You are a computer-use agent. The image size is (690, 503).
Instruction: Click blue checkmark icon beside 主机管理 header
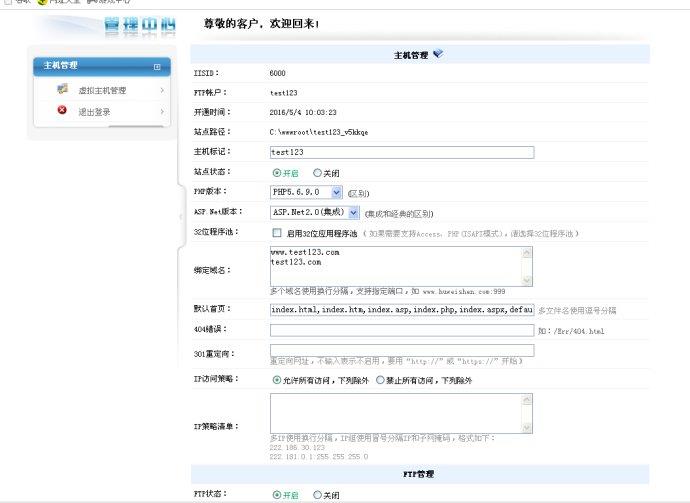(438, 54)
